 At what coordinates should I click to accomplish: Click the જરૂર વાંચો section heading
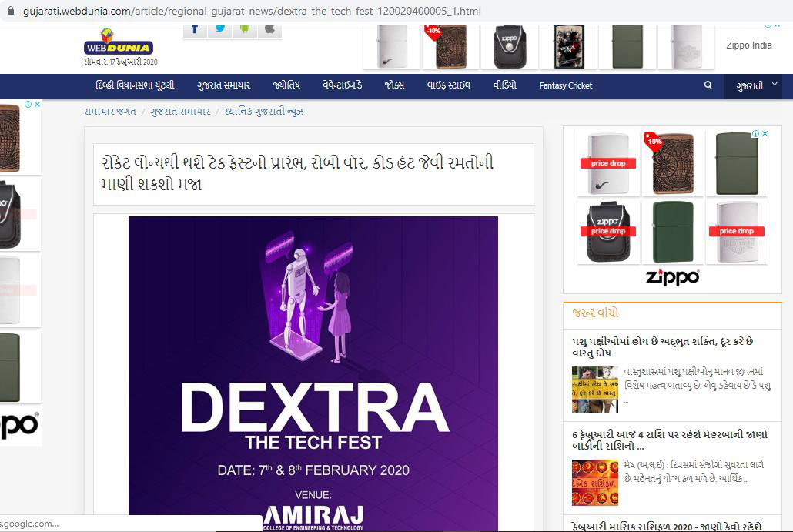tap(595, 313)
